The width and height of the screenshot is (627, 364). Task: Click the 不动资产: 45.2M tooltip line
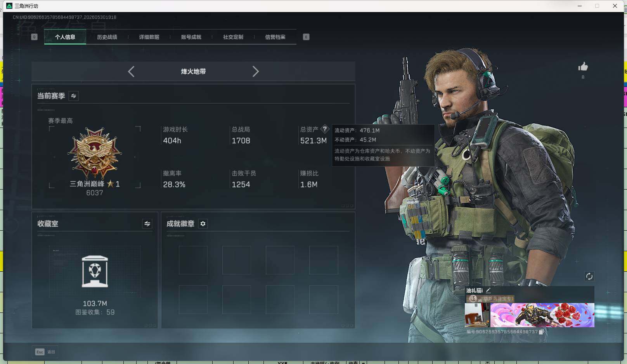[x=355, y=140]
